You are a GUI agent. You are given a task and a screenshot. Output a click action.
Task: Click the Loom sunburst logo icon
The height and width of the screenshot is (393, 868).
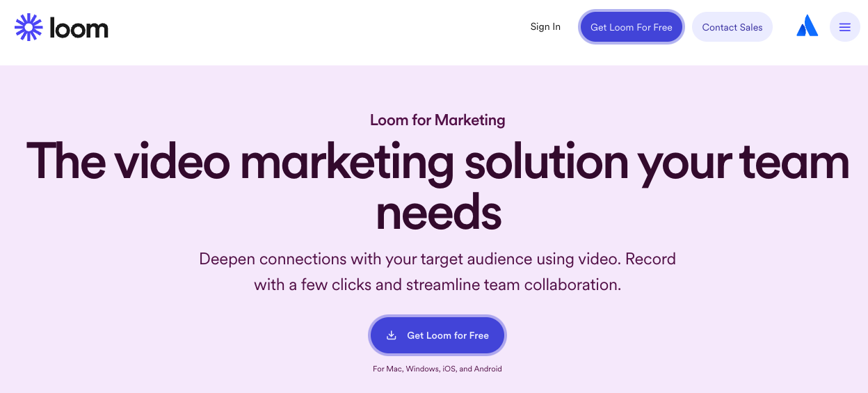[x=29, y=28]
